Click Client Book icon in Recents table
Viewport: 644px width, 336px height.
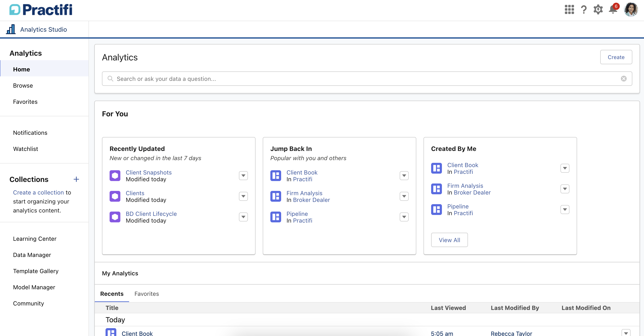click(x=111, y=332)
